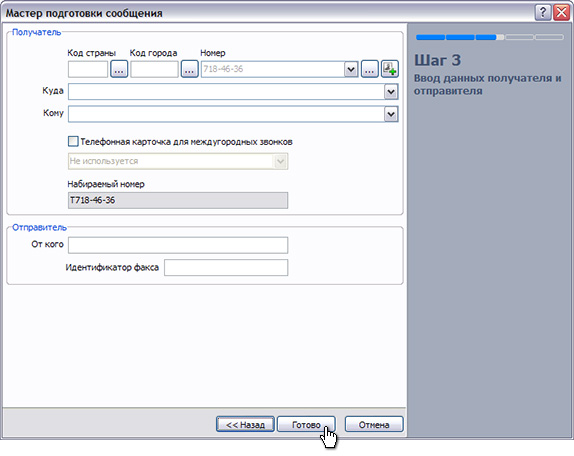Open phone number browse button

[370, 69]
